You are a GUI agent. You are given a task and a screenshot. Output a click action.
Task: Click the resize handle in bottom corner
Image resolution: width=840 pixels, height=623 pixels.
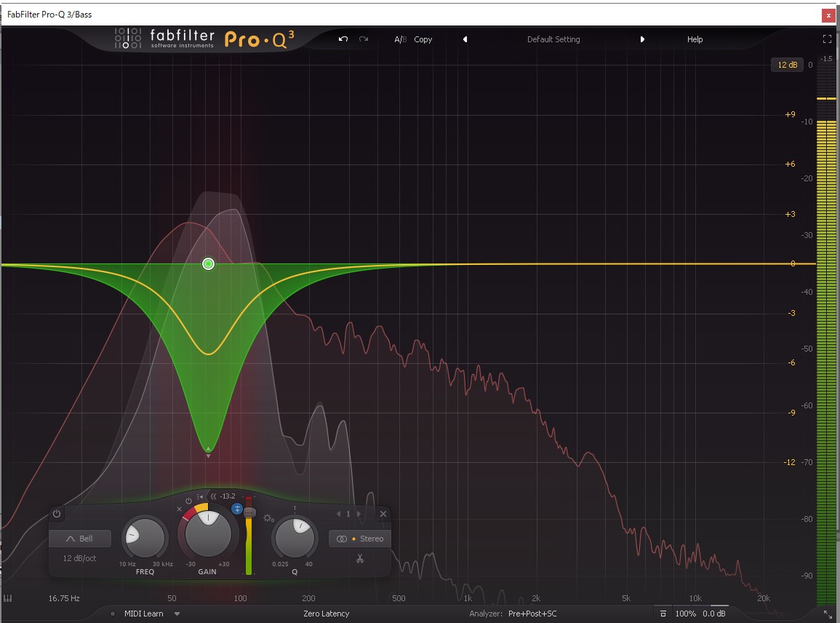pos(828,614)
